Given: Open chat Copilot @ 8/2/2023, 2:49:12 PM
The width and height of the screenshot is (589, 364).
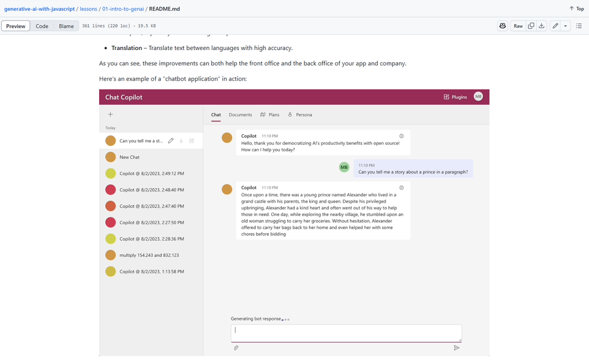Looking at the screenshot, I should tap(151, 173).
